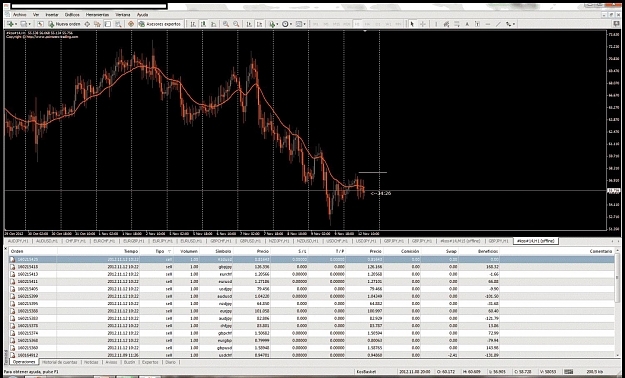Click the chat icon at toolbar end
The image size is (625, 378).
616,24
